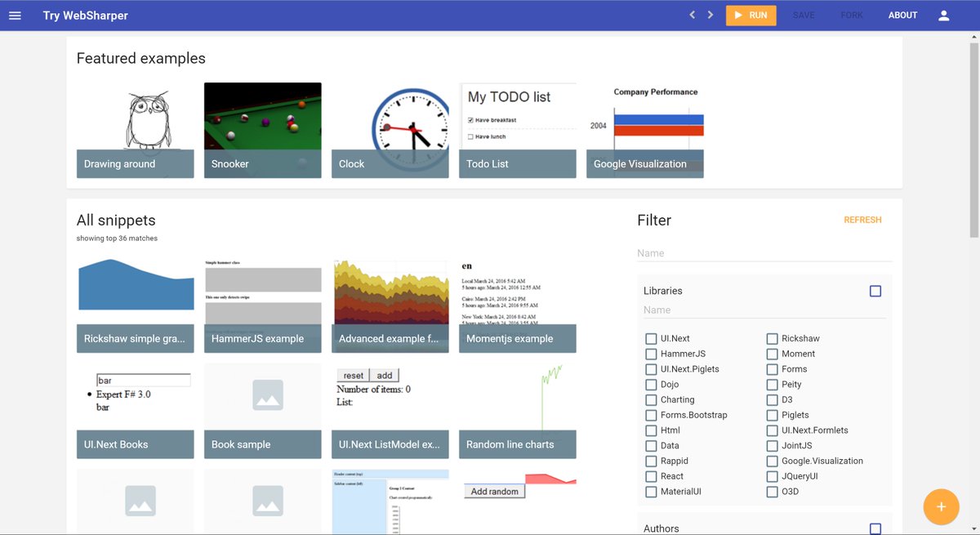Check the D3 library checkbox
This screenshot has height=535, width=980.
pyautogui.click(x=772, y=399)
